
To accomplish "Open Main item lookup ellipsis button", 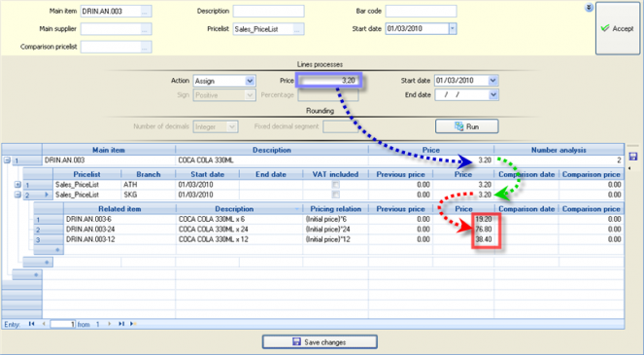I will (145, 12).
